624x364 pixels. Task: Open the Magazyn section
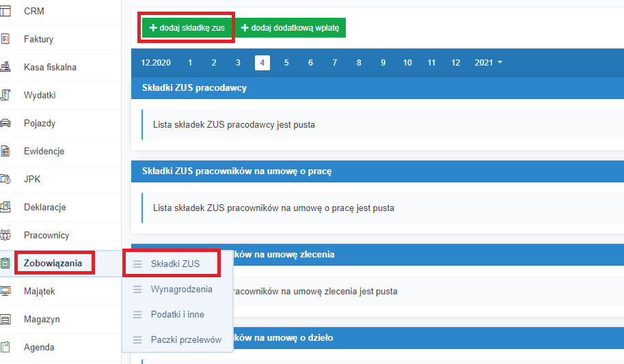pos(42,320)
